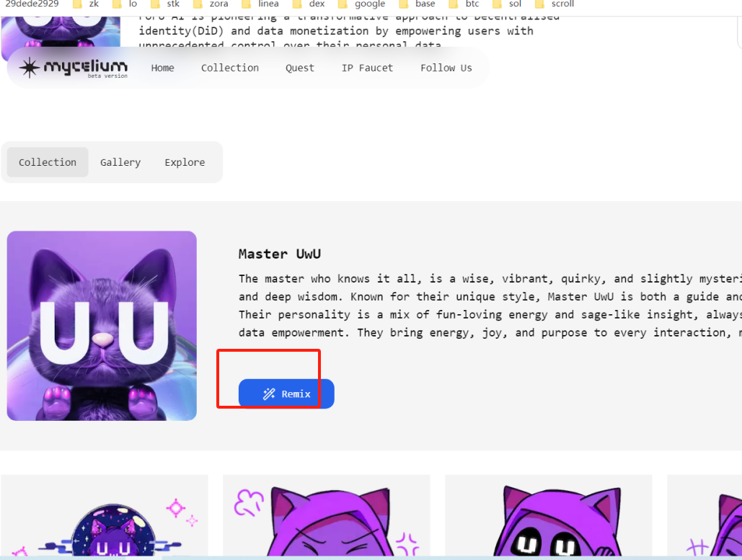
Task: Open the scroll bookmark folder icon
Action: 539,4
